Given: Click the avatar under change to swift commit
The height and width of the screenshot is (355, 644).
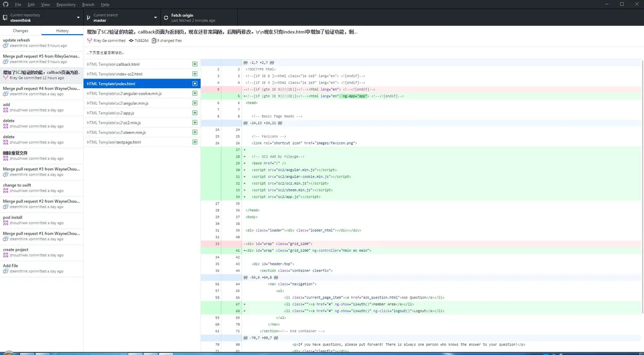Looking at the screenshot, I should (6, 191).
